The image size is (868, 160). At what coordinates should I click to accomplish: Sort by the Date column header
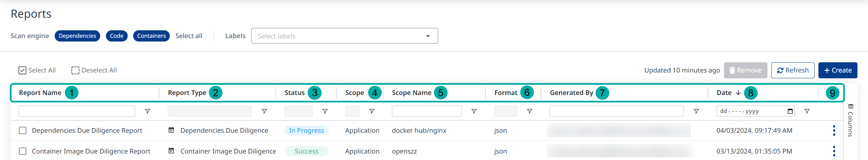[x=724, y=93]
